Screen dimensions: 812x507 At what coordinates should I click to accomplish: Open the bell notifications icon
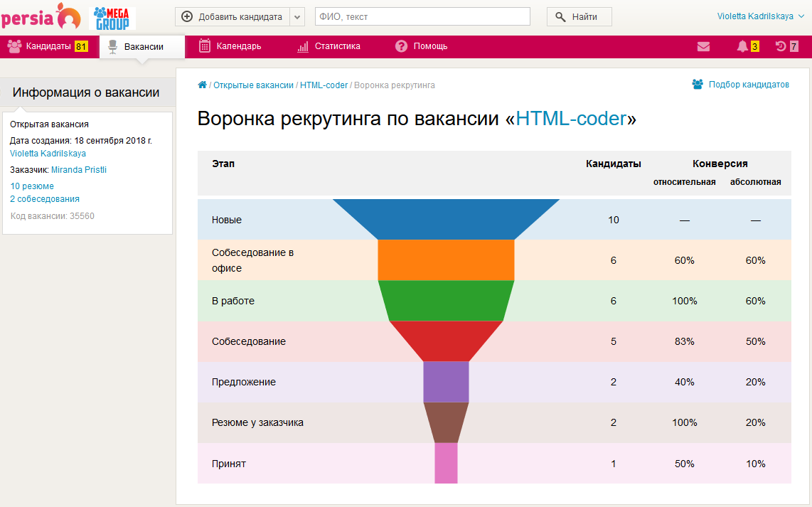click(x=742, y=46)
